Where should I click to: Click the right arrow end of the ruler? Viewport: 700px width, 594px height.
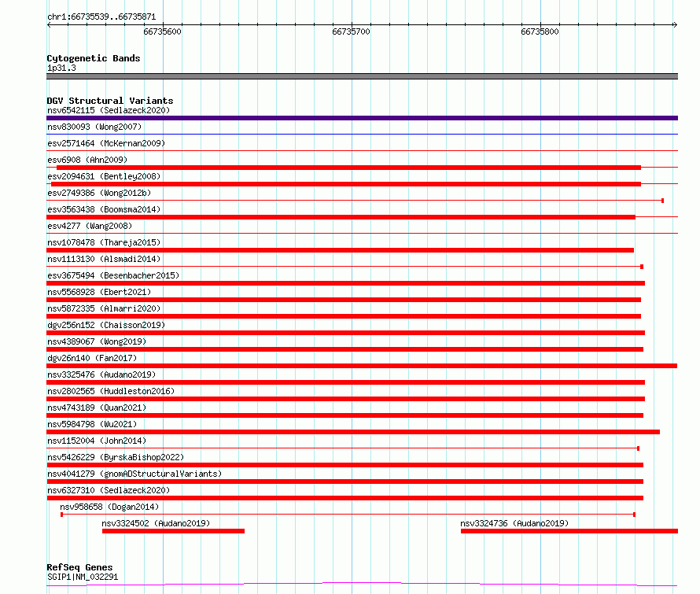point(675,24)
